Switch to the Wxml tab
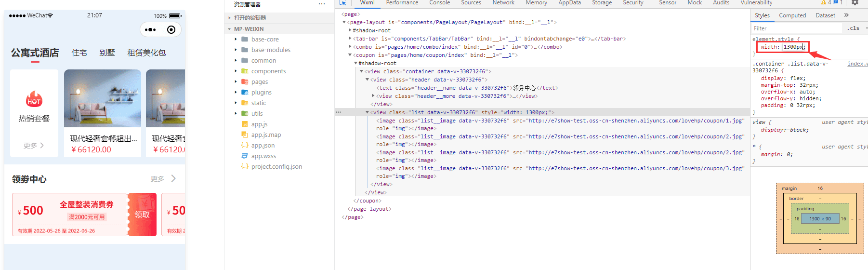This screenshot has width=868, height=270. 367,3
